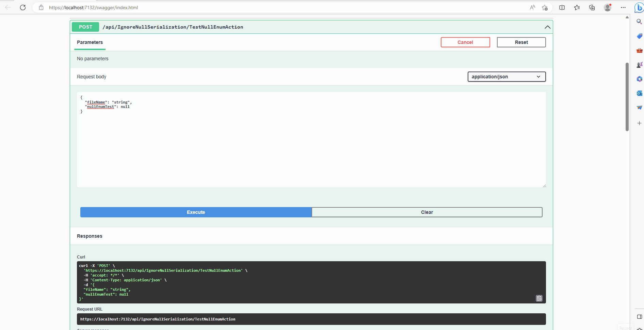Viewport: 644px width, 330px height.
Task: Customize the sidebar with plus button
Action: click(x=639, y=123)
